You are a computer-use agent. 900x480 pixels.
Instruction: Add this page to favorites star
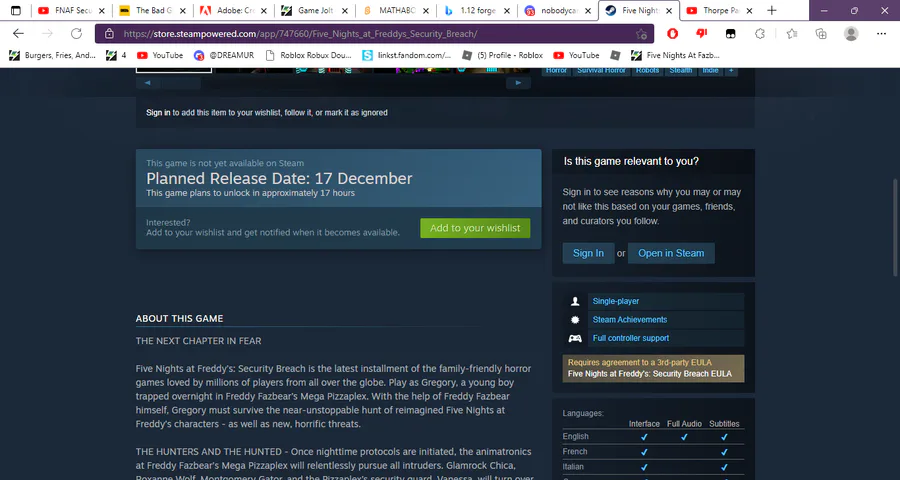(641, 34)
